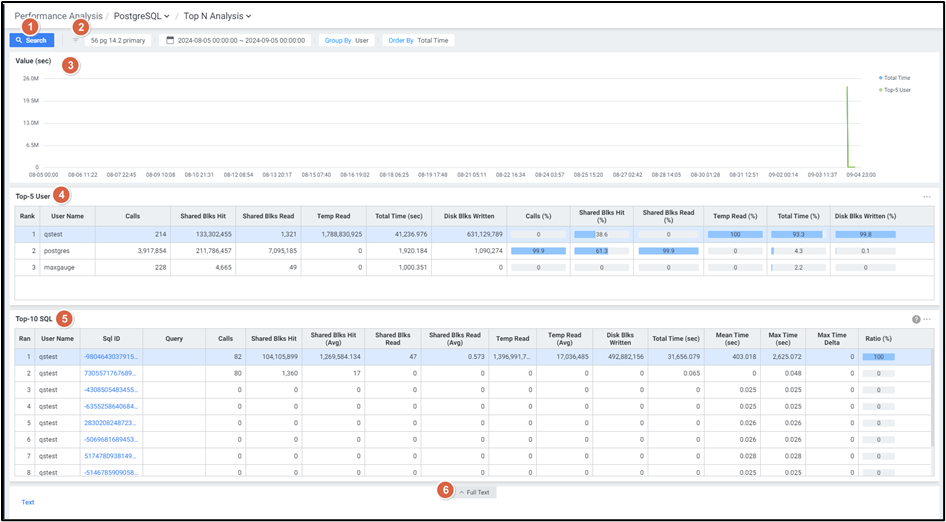
Task: Toggle Top-5 User legend series in chart
Action: 895,90
